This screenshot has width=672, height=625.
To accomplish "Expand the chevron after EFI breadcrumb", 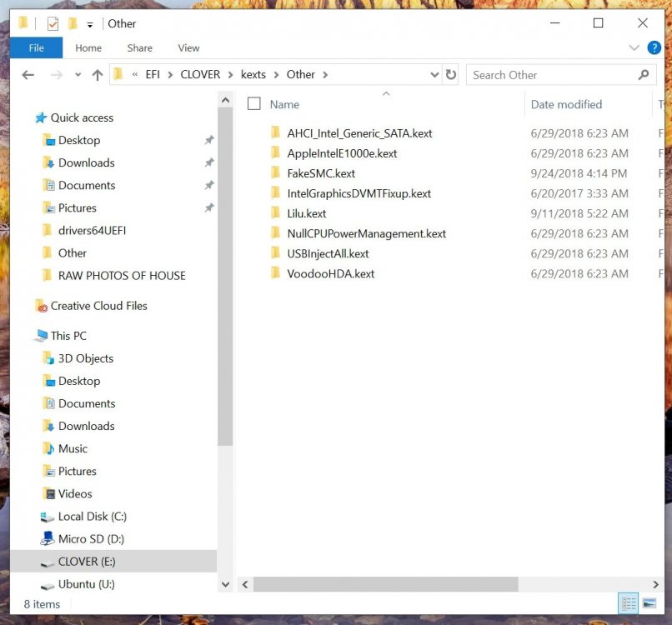I will [170, 75].
